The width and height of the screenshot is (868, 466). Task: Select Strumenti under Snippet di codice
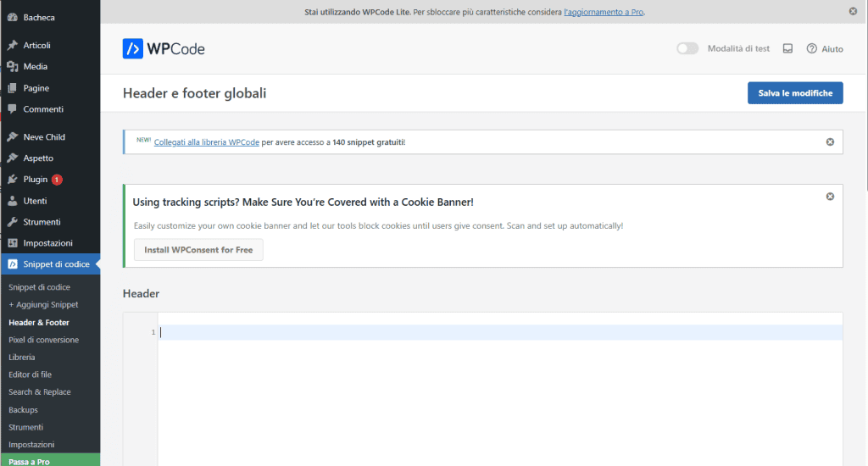point(25,427)
